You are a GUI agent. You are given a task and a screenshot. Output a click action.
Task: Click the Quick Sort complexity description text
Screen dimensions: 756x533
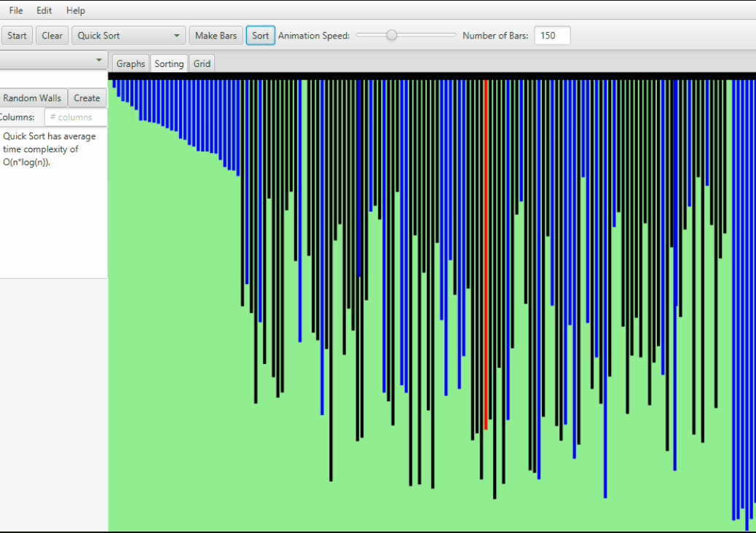[50, 149]
